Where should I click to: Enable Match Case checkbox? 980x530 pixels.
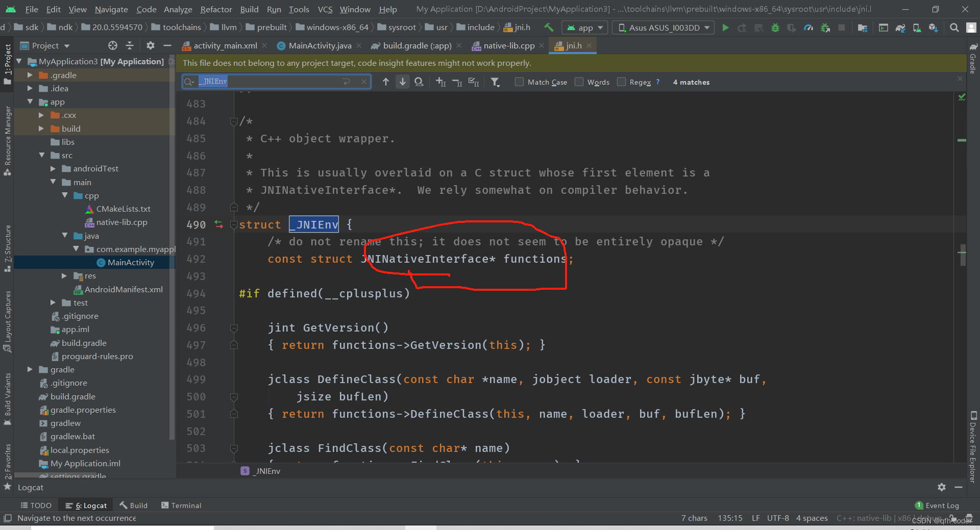[519, 82]
